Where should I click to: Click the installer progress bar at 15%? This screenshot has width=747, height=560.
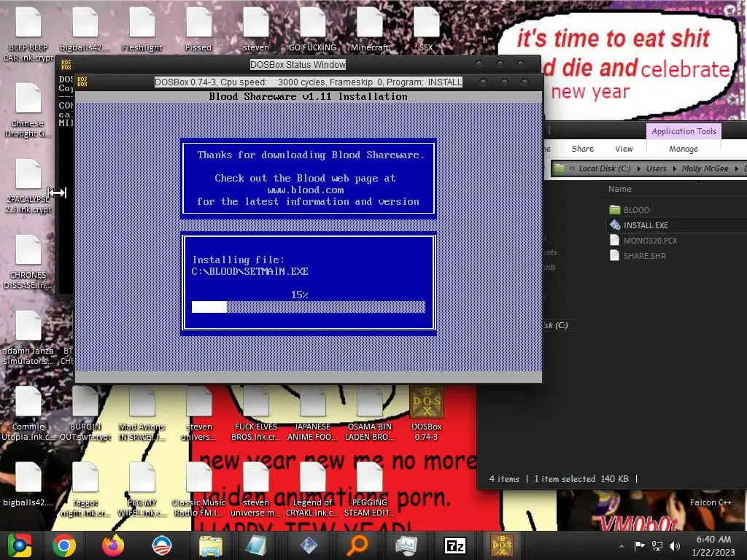[x=309, y=307]
